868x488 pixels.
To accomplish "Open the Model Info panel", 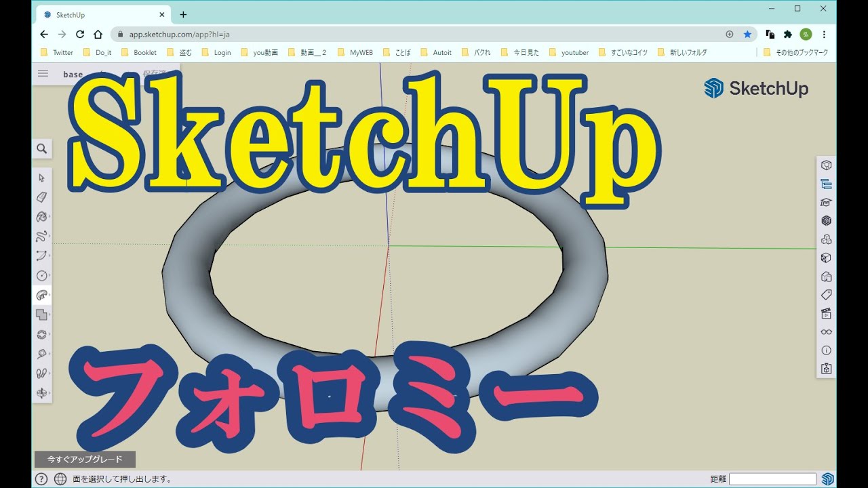I will point(826,350).
